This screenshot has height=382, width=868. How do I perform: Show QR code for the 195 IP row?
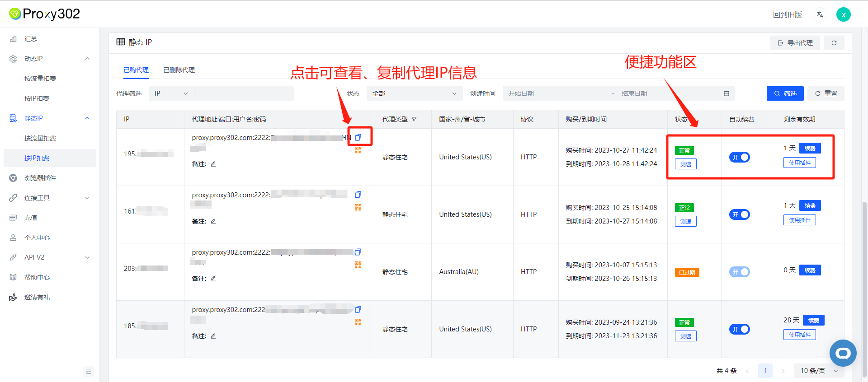click(358, 150)
